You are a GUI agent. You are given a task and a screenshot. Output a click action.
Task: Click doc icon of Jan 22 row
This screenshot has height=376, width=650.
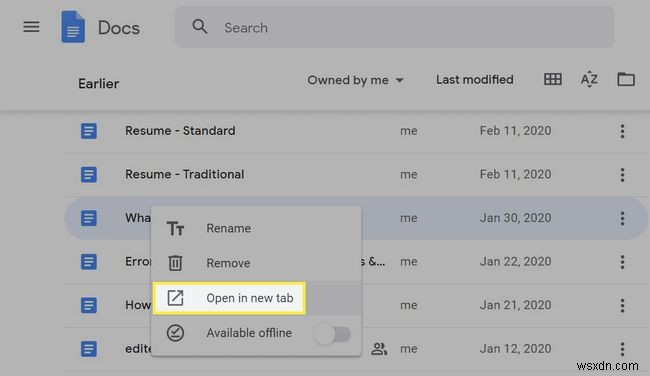coord(89,262)
